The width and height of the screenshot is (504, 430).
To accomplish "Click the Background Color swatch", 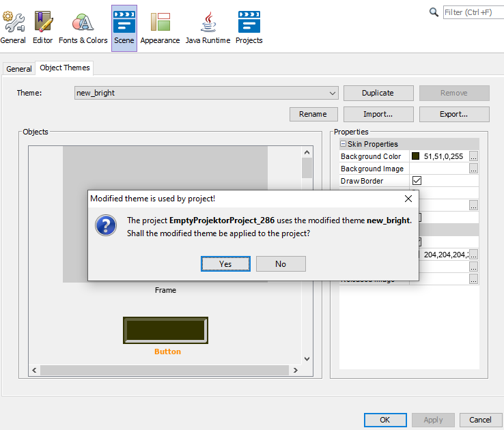I will 415,156.
